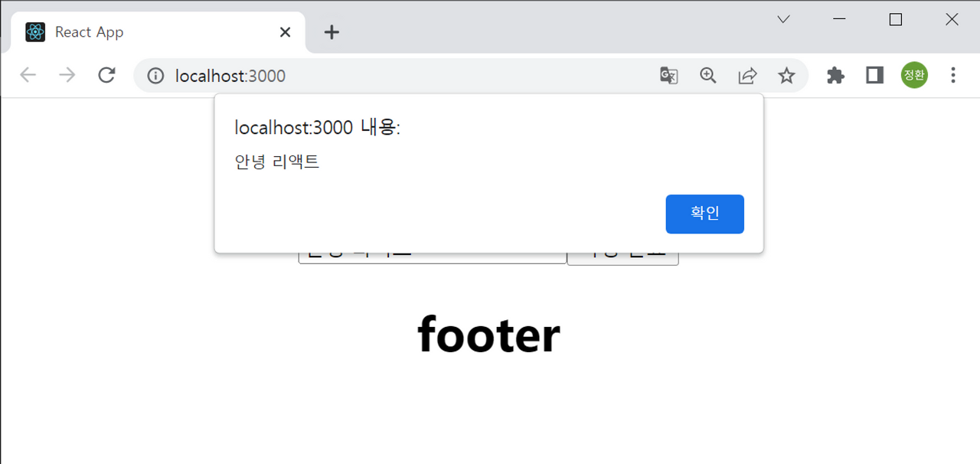Click the footer heading text

pos(488,335)
